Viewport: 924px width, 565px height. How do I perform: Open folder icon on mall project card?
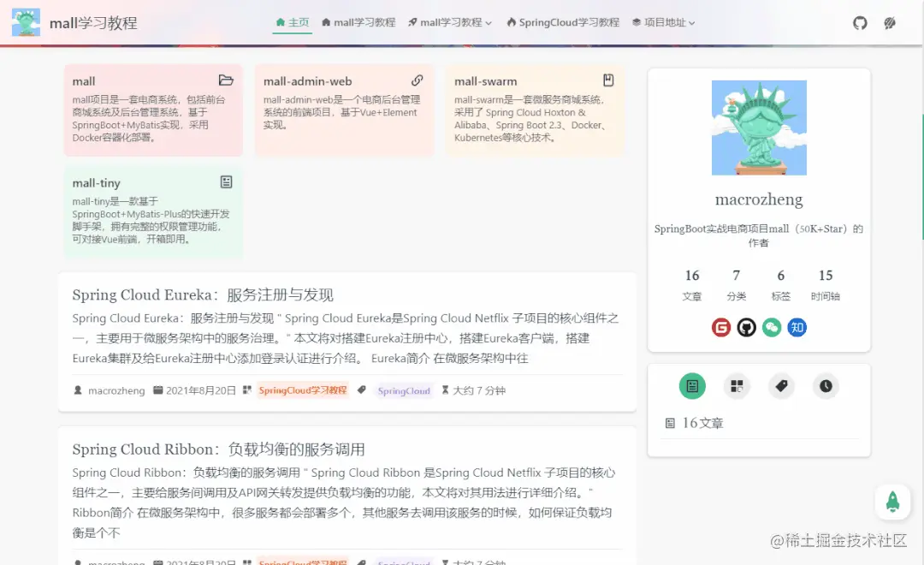tap(226, 80)
